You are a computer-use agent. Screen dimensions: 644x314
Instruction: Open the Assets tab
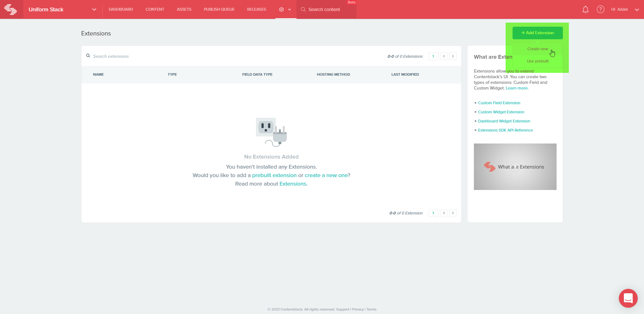click(x=184, y=9)
